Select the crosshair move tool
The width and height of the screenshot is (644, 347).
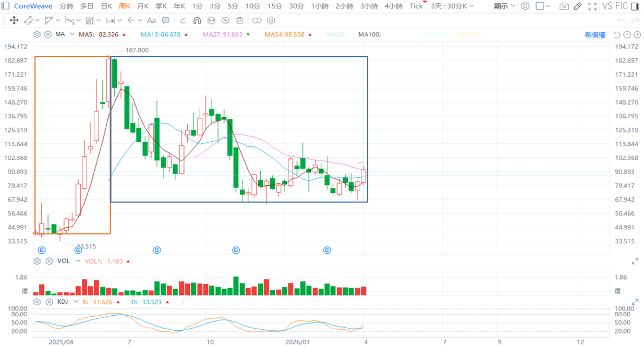(14, 20)
